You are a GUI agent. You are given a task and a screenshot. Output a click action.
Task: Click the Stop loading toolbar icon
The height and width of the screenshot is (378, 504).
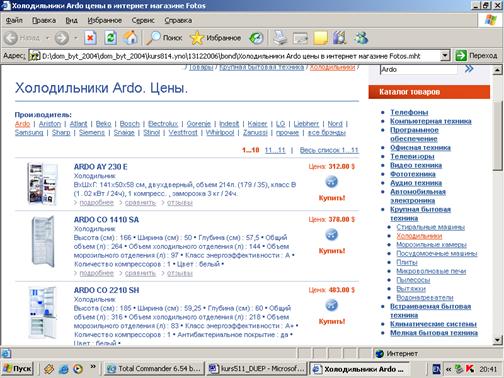click(90, 38)
